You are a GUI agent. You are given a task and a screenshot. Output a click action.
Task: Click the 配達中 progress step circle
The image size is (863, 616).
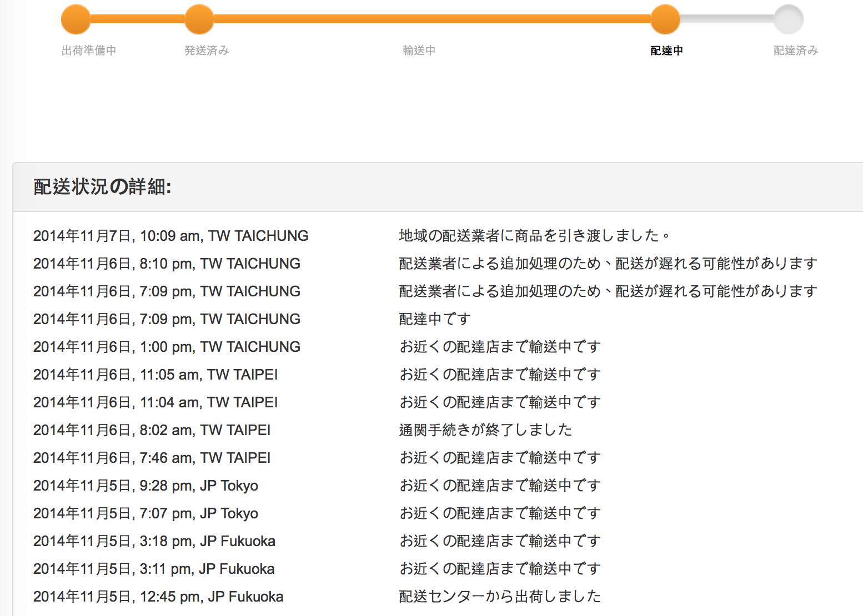665,19
